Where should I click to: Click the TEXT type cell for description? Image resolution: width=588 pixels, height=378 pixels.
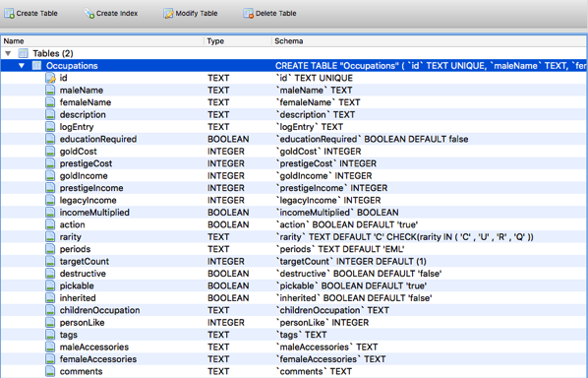(218, 114)
